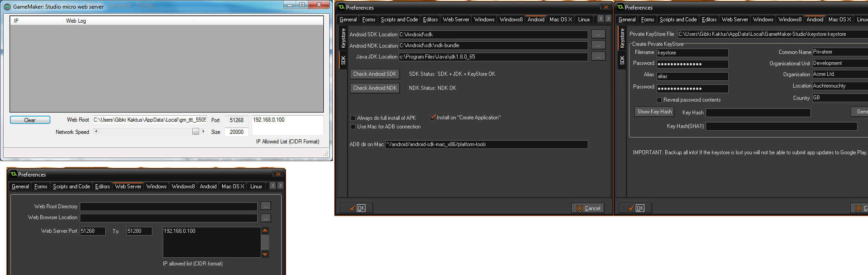Browse for the Web Root Directory
The width and height of the screenshot is (868, 275).
(266, 206)
